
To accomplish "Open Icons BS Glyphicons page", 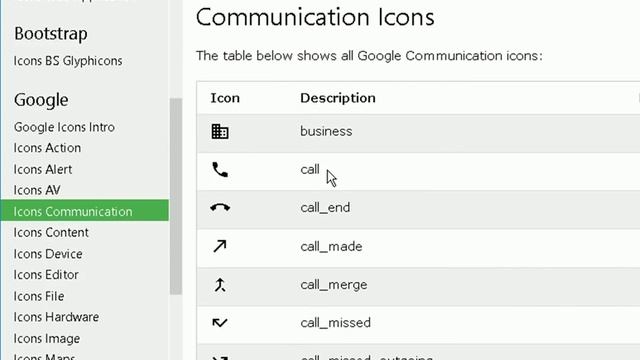I will pyautogui.click(x=68, y=61).
